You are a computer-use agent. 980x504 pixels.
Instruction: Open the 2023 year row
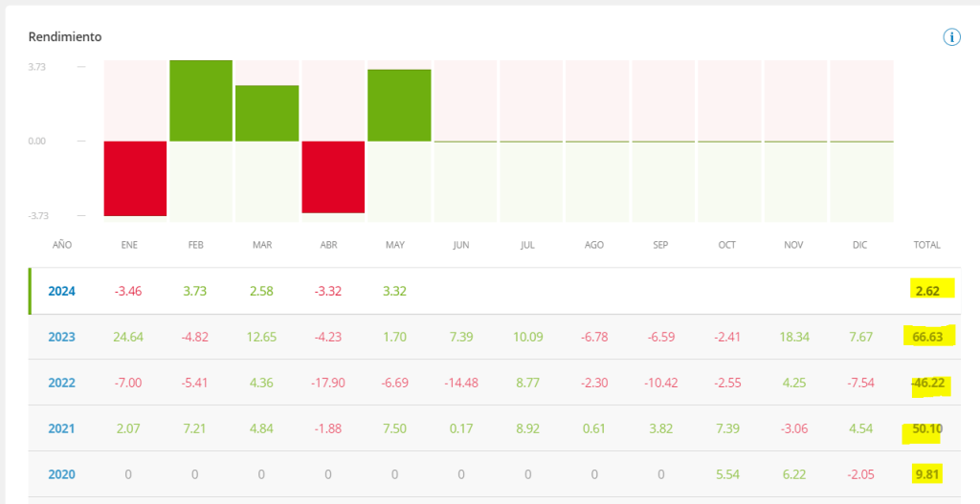tap(62, 337)
